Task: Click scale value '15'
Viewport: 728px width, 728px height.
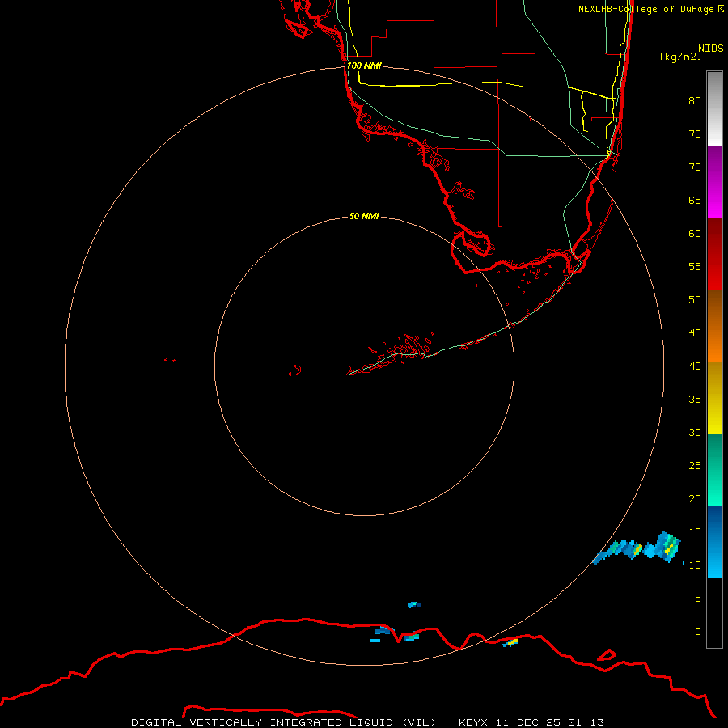Action: [x=695, y=532]
